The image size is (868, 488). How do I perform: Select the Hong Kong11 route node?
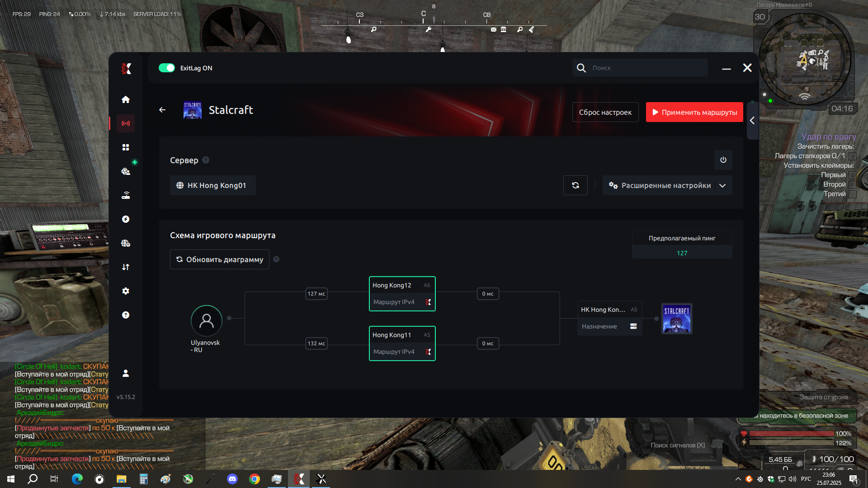point(402,343)
